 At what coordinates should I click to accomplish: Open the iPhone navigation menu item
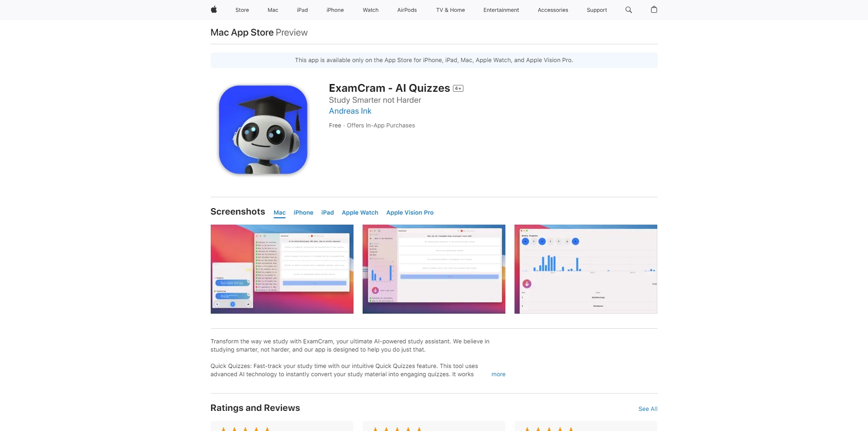(x=335, y=10)
